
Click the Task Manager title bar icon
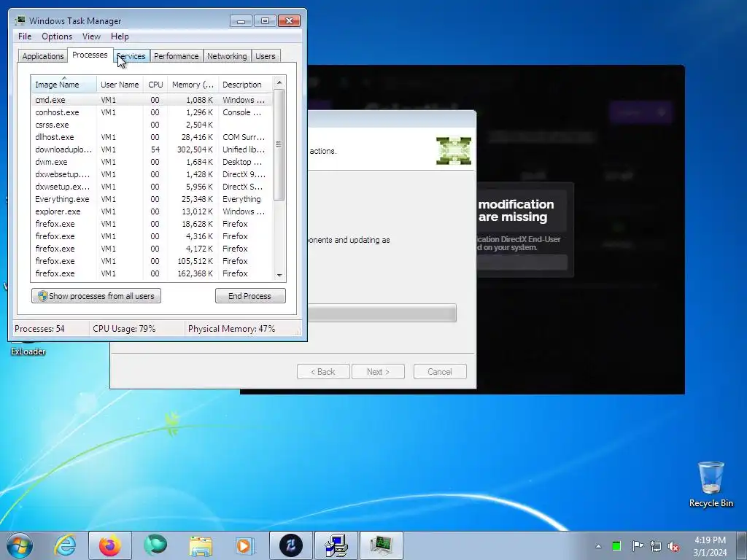tap(20, 20)
